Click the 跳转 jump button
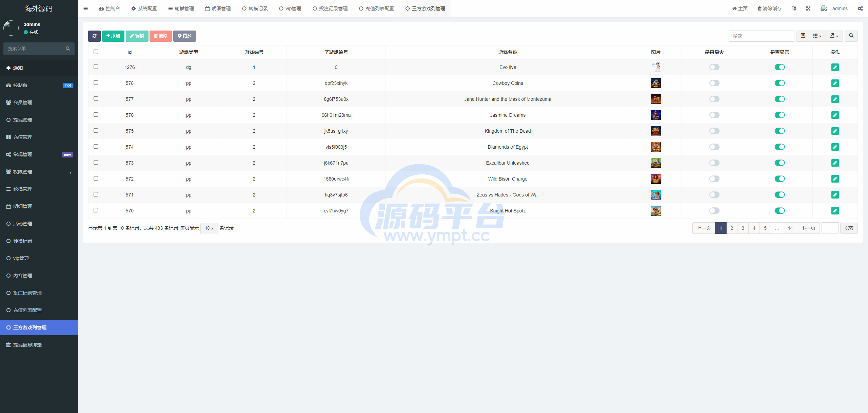 [849, 228]
